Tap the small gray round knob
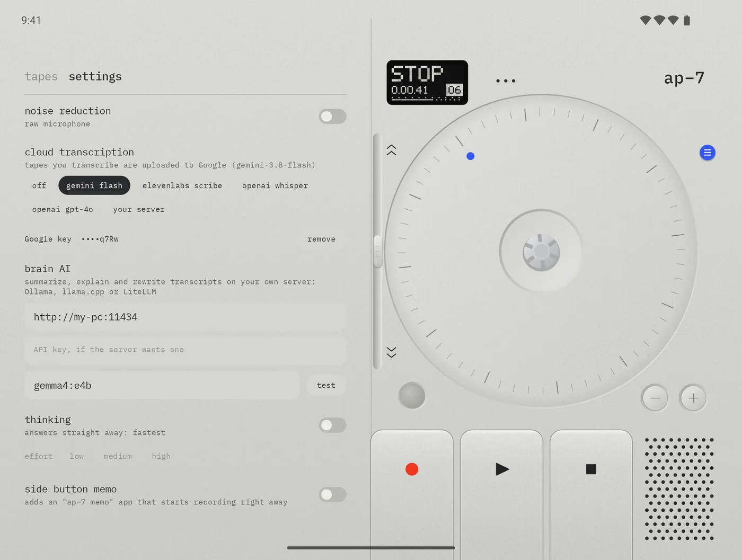Viewport: 742px width, 560px height. click(x=412, y=396)
